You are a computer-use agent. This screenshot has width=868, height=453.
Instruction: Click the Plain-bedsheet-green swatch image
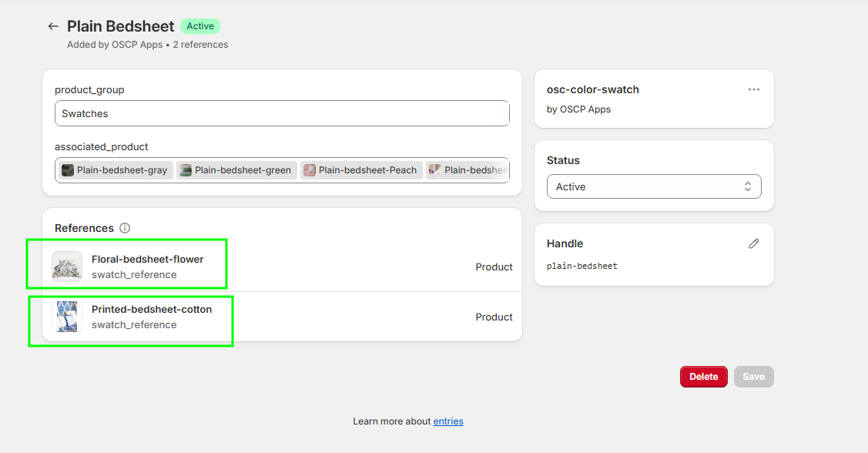pos(186,170)
